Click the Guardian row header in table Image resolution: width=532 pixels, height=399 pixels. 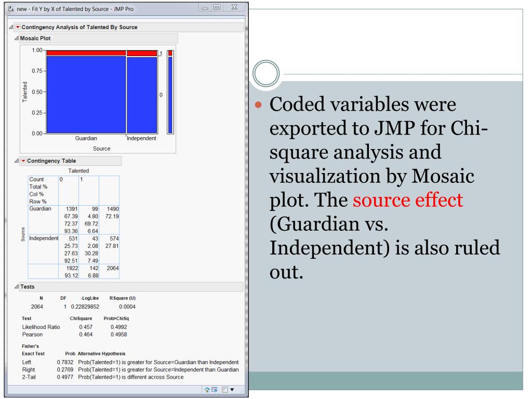point(40,209)
